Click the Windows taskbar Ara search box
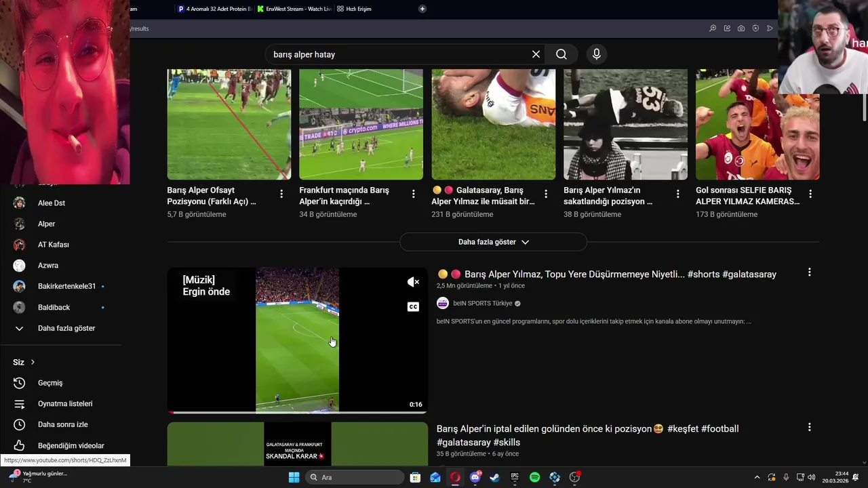 point(354,477)
